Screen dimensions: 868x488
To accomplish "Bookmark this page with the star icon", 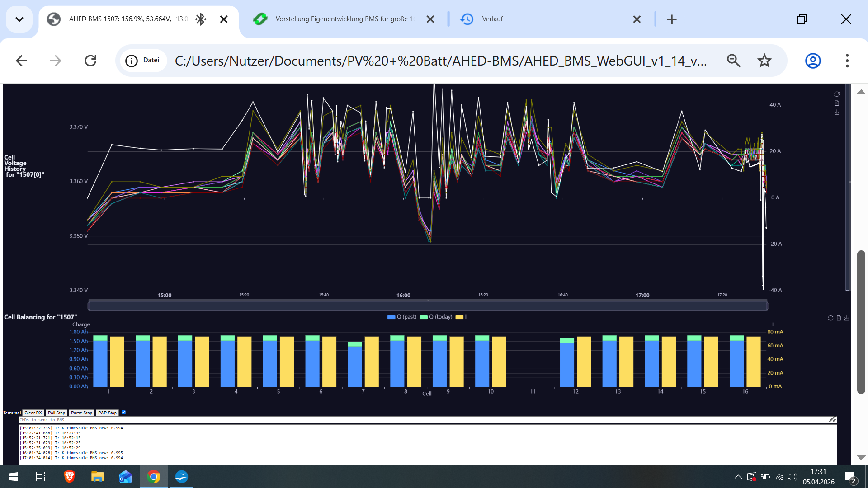I will [x=764, y=61].
